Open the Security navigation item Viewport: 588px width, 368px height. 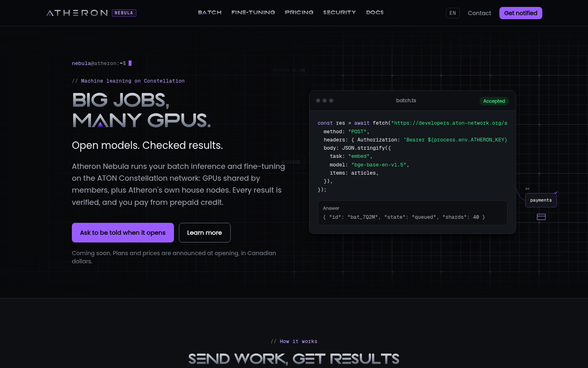pyautogui.click(x=340, y=13)
